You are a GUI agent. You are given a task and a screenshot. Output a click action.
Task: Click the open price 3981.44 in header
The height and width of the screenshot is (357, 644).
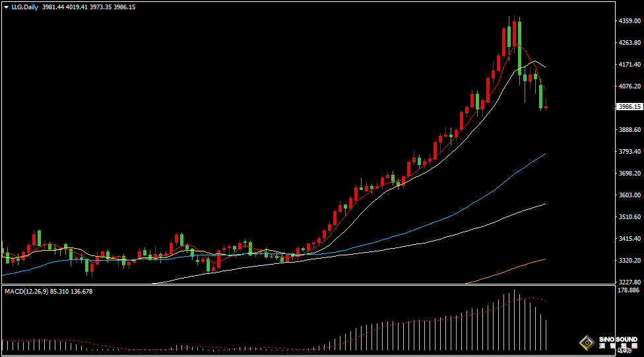click(x=54, y=7)
